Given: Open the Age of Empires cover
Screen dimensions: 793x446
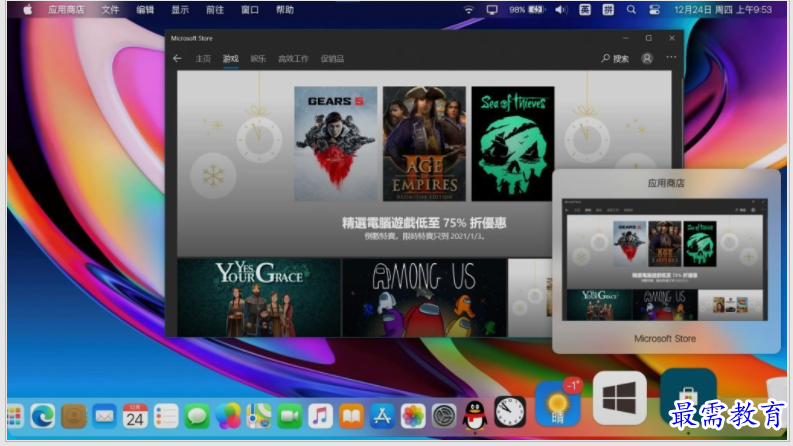Looking at the screenshot, I should pyautogui.click(x=424, y=144).
